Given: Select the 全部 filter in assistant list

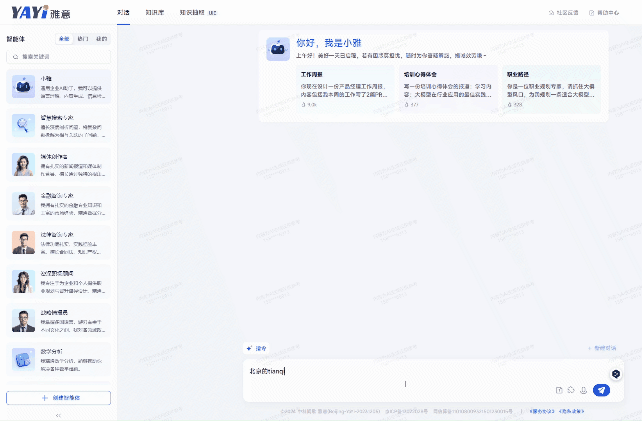Looking at the screenshot, I should point(65,39).
